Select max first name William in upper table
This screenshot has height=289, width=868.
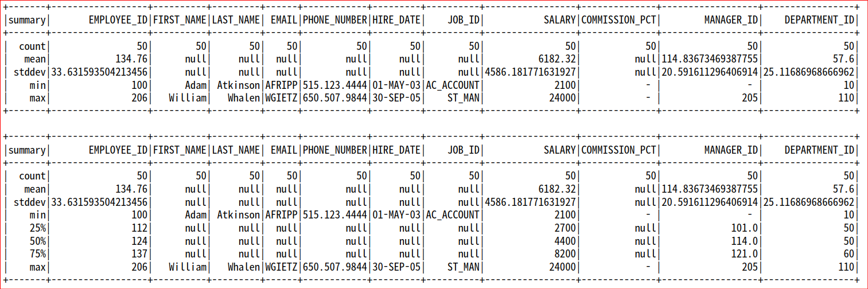tap(188, 97)
